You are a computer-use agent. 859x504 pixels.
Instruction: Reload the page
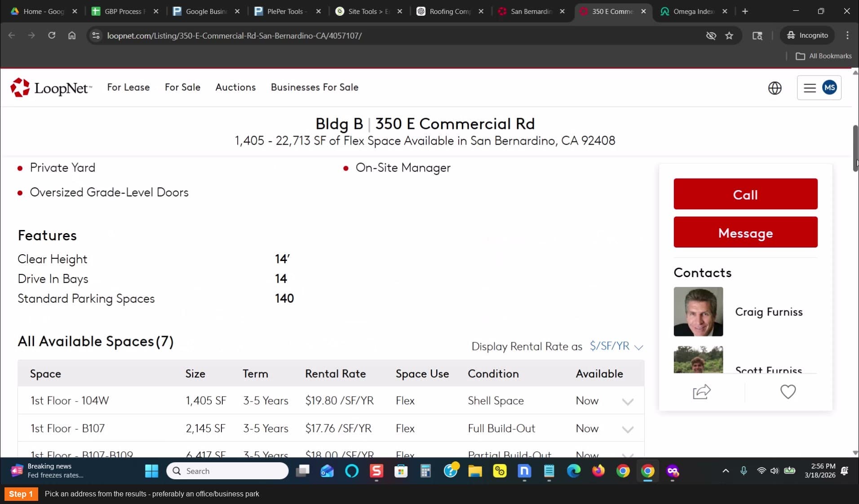pyautogui.click(x=52, y=35)
